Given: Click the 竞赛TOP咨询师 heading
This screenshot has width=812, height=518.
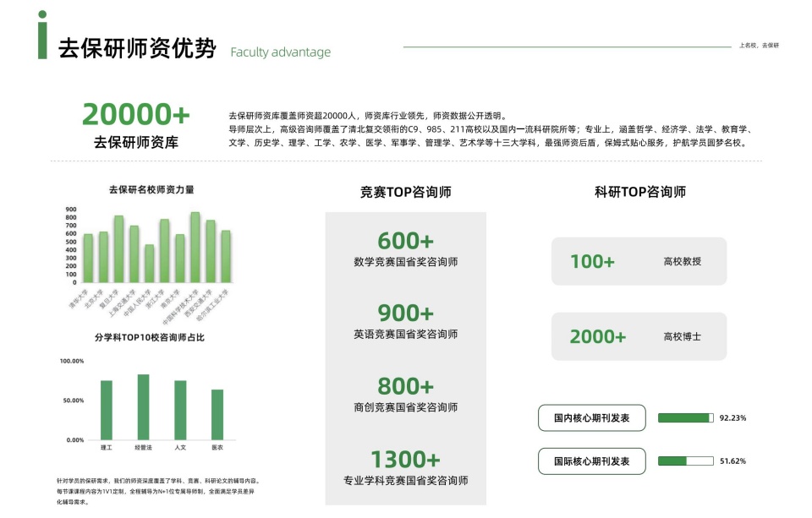Looking at the screenshot, I should 405,193.
